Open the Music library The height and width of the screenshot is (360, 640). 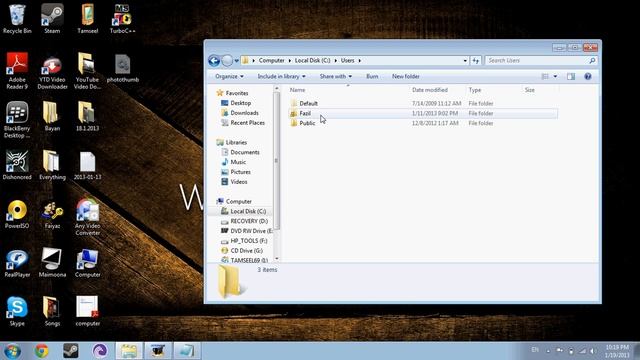pyautogui.click(x=233, y=162)
